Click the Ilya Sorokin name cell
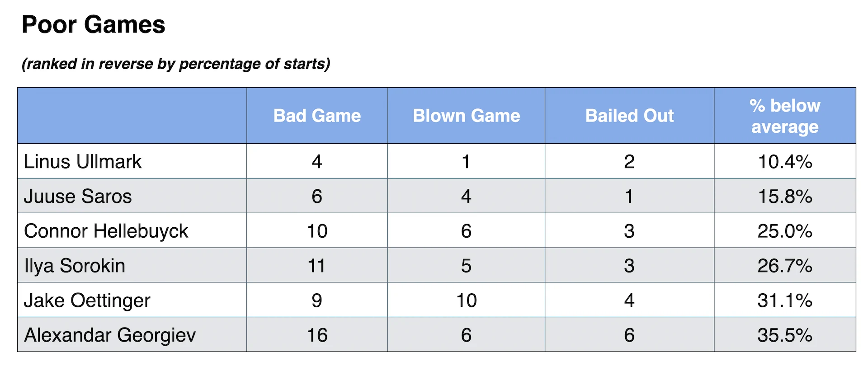Screen dimensions: 868x366 click(75, 266)
